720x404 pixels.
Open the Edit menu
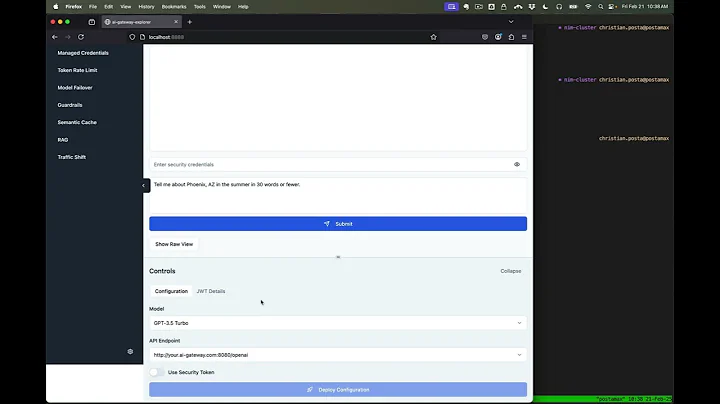[108, 7]
